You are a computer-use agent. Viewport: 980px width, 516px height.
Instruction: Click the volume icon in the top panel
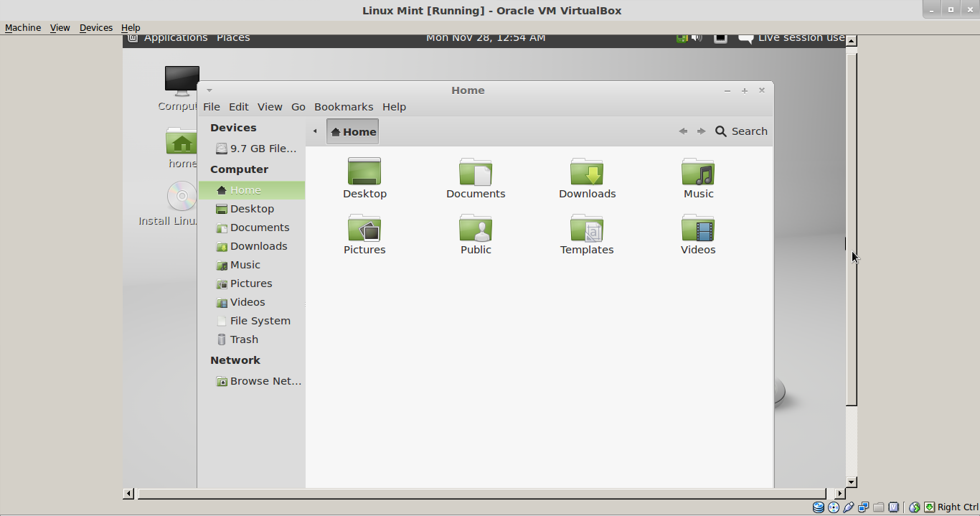pos(694,37)
